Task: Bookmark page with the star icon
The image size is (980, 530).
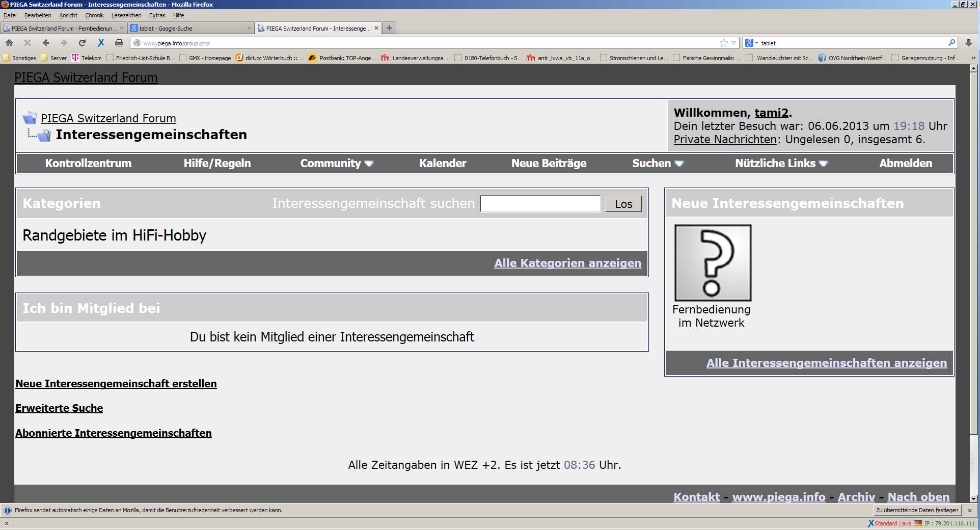Action: coord(723,43)
